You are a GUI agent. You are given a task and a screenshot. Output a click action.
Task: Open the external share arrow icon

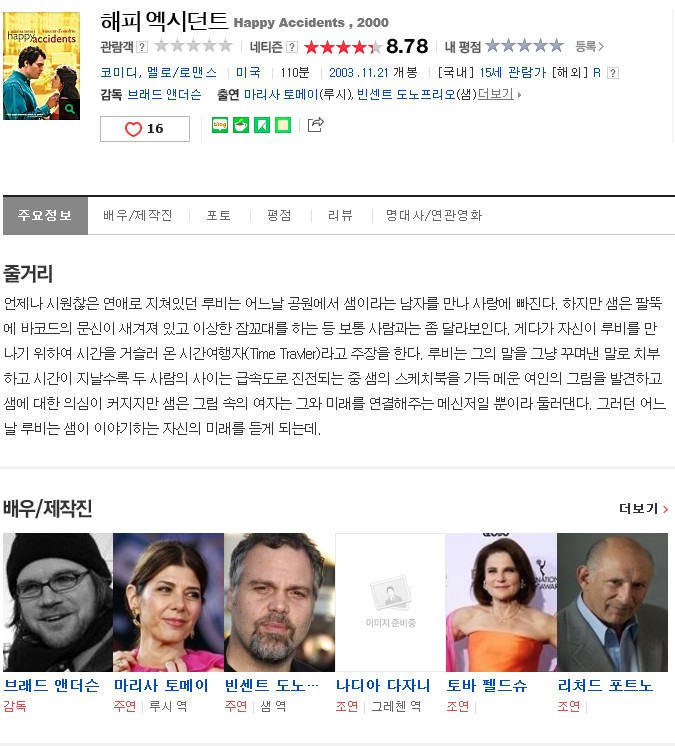[315, 125]
